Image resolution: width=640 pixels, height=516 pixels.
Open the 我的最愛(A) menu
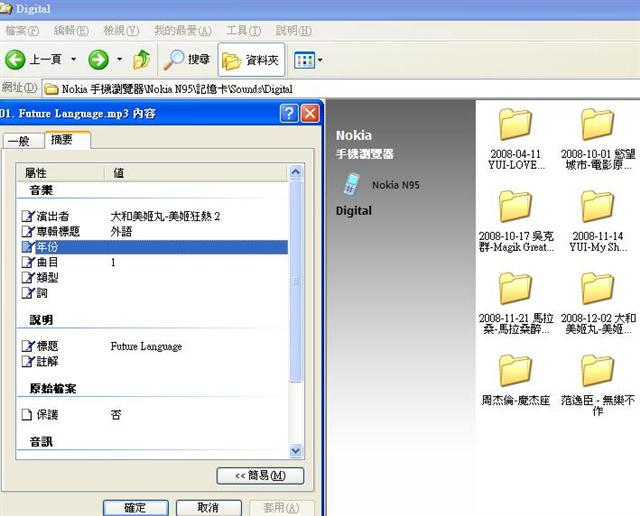point(183,31)
